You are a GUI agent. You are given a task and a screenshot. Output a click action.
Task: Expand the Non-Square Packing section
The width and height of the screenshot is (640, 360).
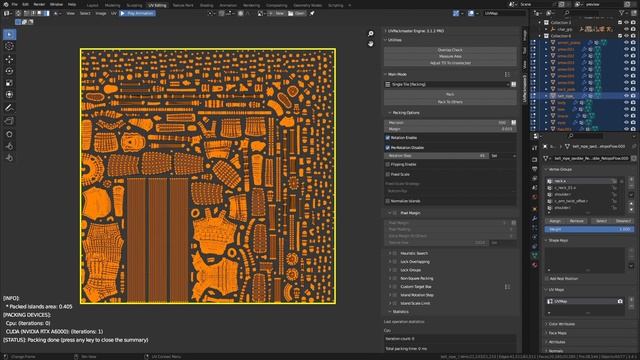click(390, 278)
